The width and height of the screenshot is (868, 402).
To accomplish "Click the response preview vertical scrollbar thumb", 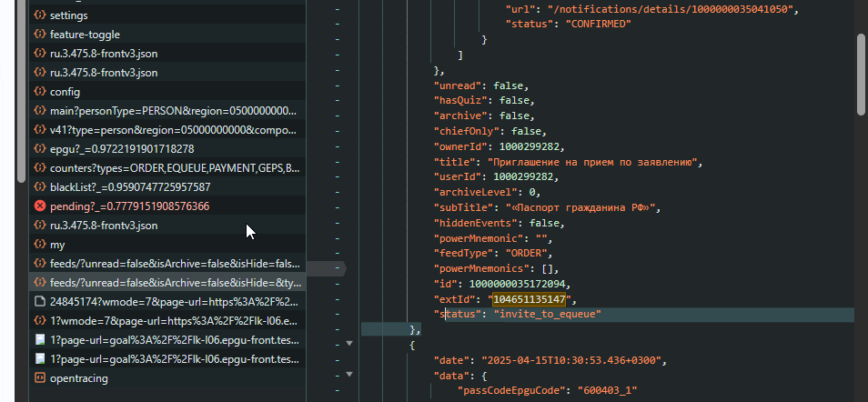I will (861, 75).
